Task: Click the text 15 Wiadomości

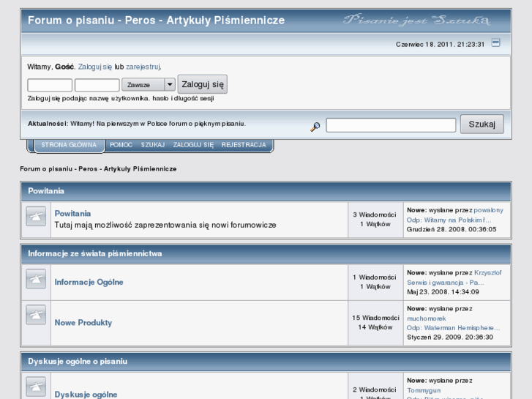Action: (x=375, y=318)
